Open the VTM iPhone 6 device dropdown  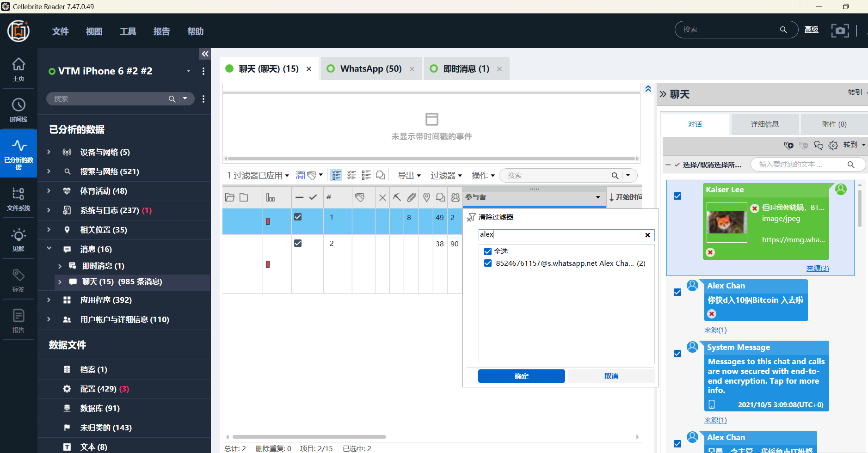[188, 71]
